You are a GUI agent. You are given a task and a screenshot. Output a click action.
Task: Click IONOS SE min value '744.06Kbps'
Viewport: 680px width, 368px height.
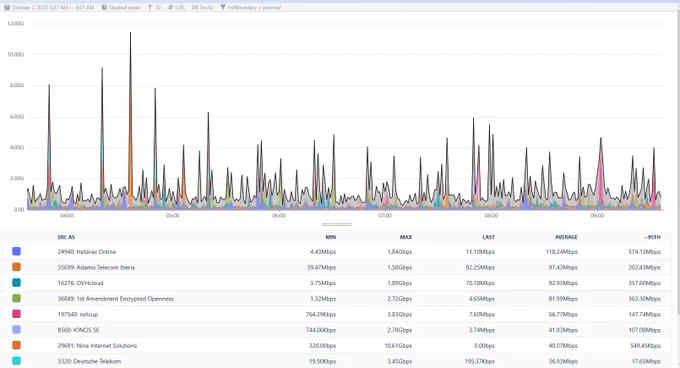click(x=320, y=330)
